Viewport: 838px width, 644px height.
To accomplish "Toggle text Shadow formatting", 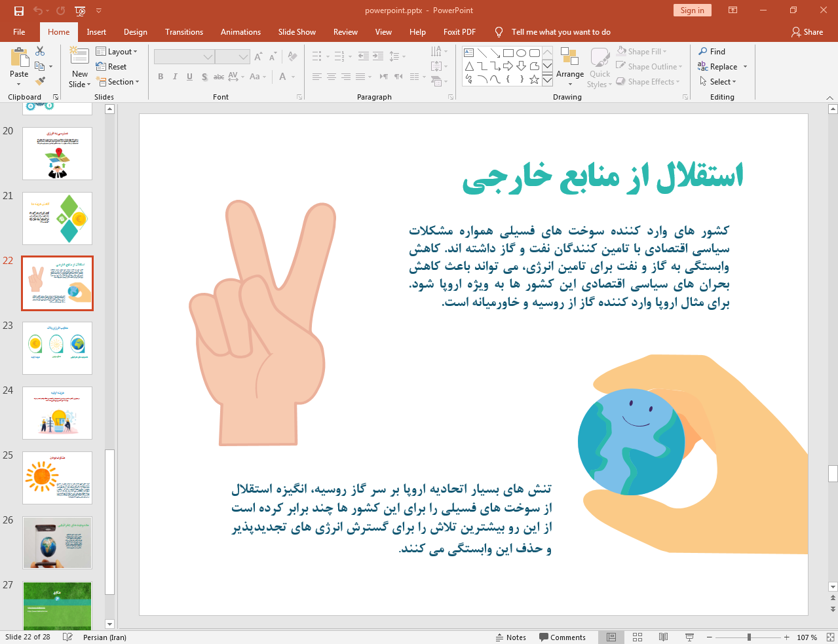I will 204,77.
